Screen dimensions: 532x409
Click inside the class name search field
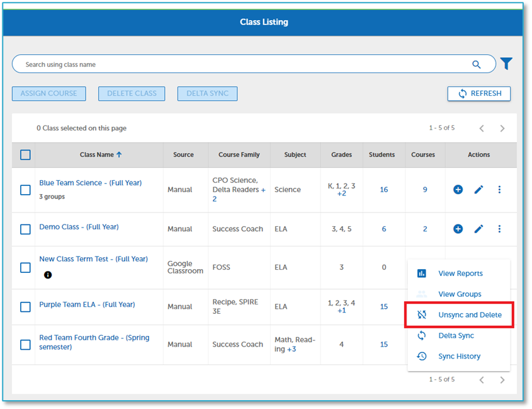[x=189, y=64]
